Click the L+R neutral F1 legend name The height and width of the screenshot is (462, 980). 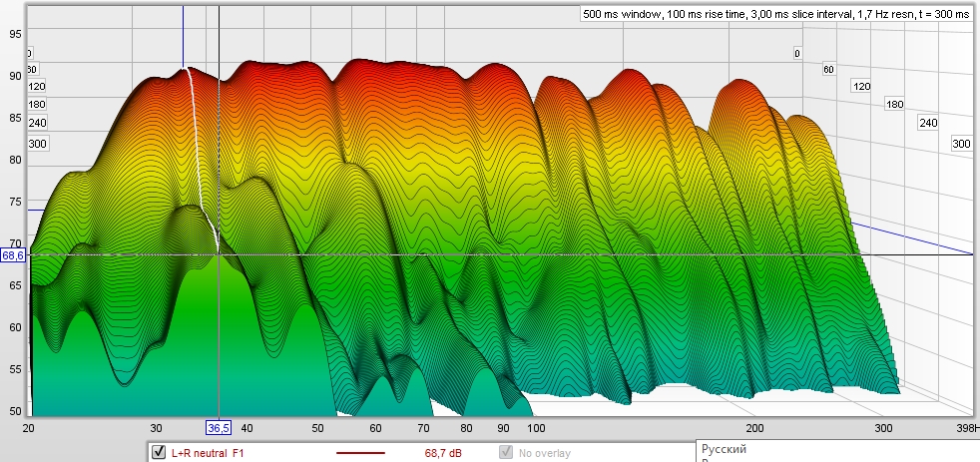tap(209, 453)
